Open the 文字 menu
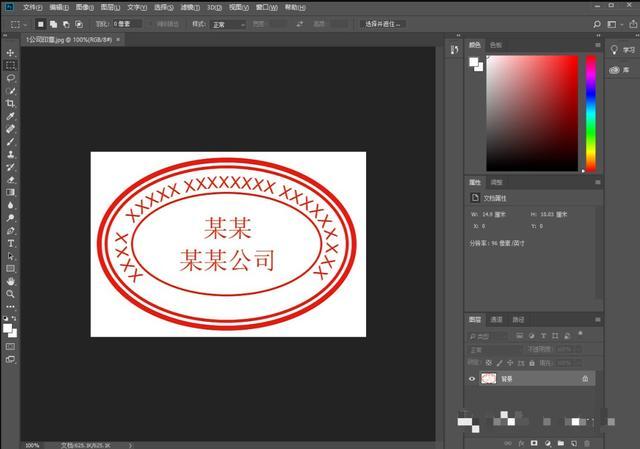 [137, 7]
